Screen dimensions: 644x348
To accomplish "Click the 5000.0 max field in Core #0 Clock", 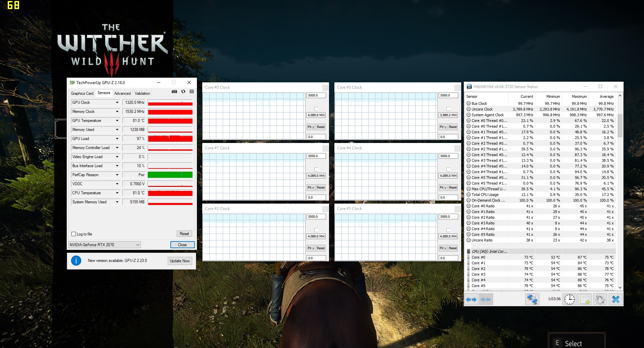I will 316,95.
